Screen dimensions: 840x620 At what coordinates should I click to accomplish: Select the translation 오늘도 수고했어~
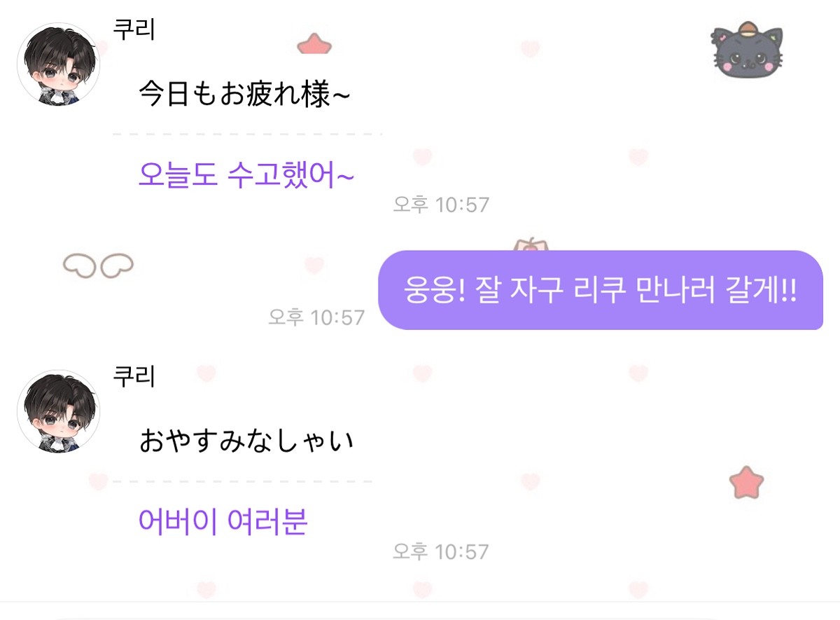coord(246,174)
